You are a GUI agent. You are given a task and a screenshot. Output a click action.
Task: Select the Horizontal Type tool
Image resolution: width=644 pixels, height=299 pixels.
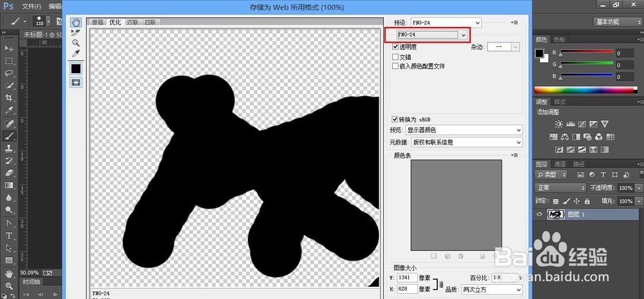[9, 235]
